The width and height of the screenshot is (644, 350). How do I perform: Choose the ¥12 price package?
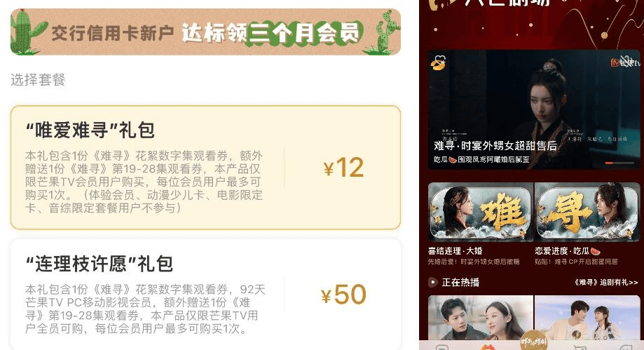343,168
